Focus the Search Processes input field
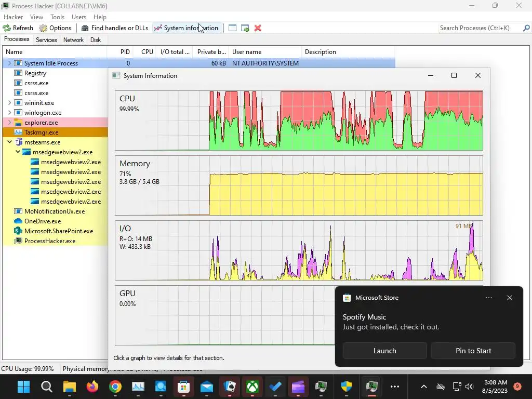The image size is (532, 399). [x=480, y=28]
